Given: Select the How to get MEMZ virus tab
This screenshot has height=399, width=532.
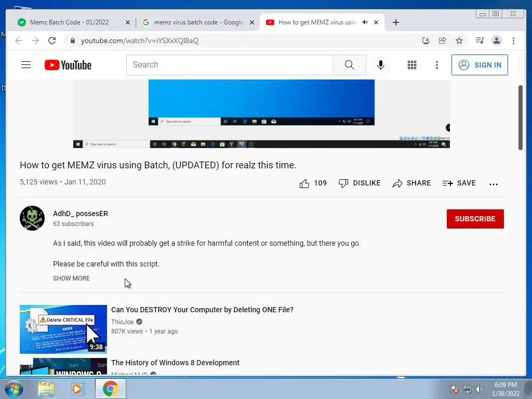Looking at the screenshot, I should pyautogui.click(x=317, y=22).
